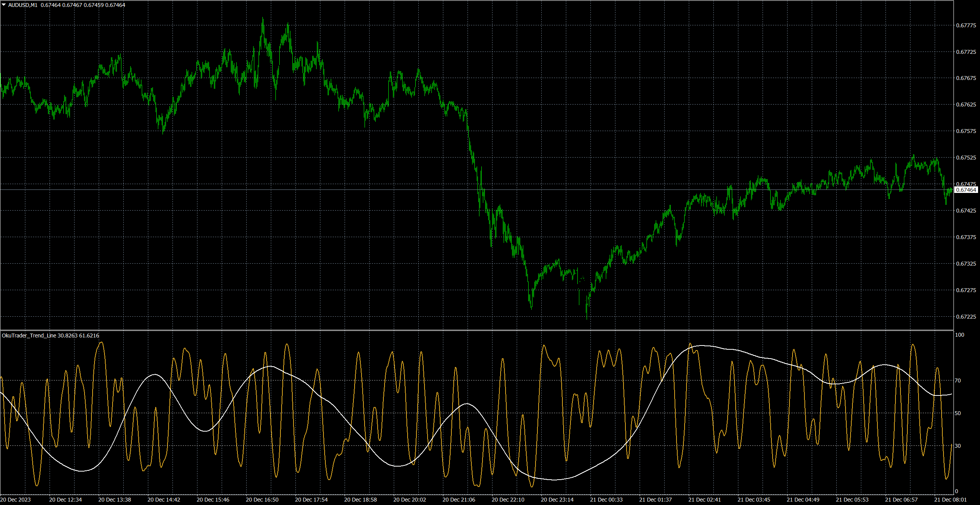Click level 70 on indicator scale
Screen dimensions: 980x505
(x=958, y=380)
